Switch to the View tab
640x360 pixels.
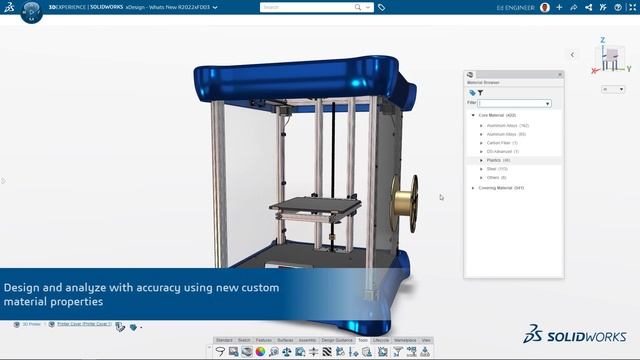[426, 340]
